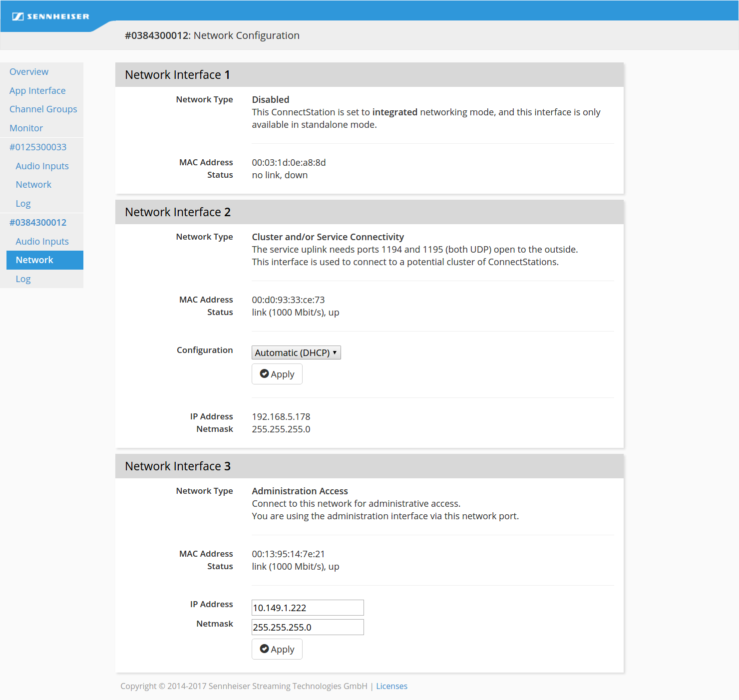
Task: Open the Licenses link in footer
Action: click(391, 686)
